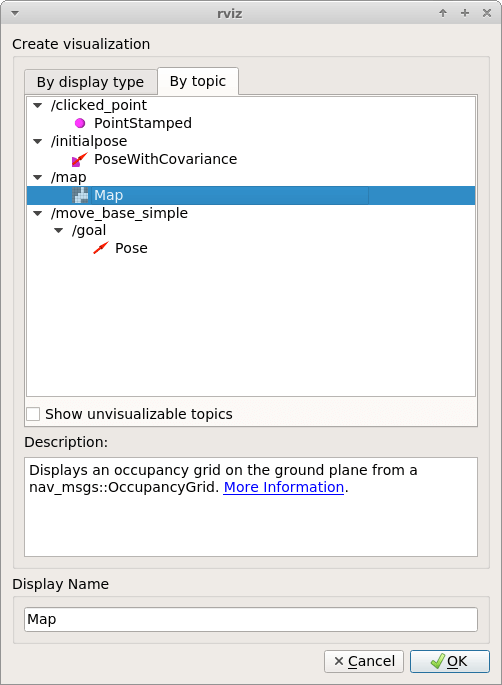Screen dimensions: 502x685
Task: Select the PoseWithCovariance entry
Action: tap(166, 159)
